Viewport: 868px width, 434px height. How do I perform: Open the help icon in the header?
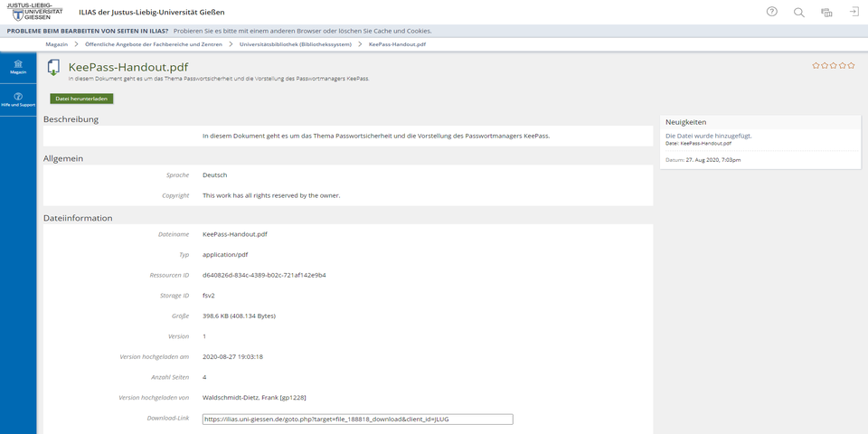coord(771,12)
